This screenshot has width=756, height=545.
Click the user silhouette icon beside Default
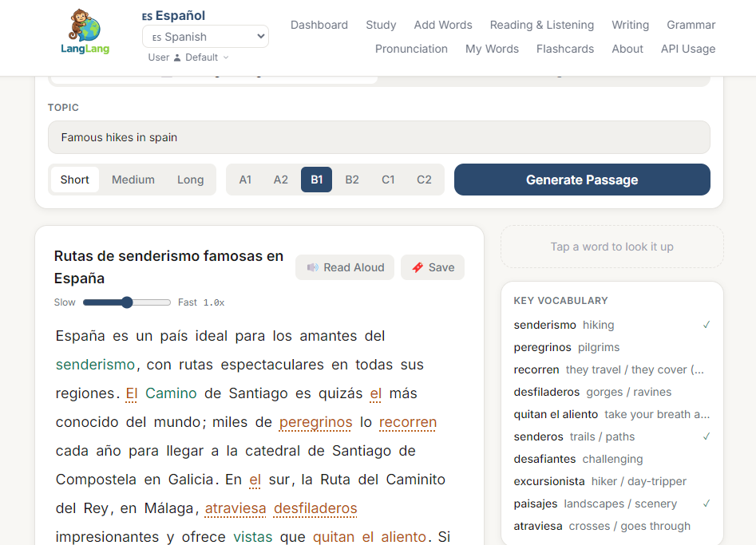click(177, 57)
